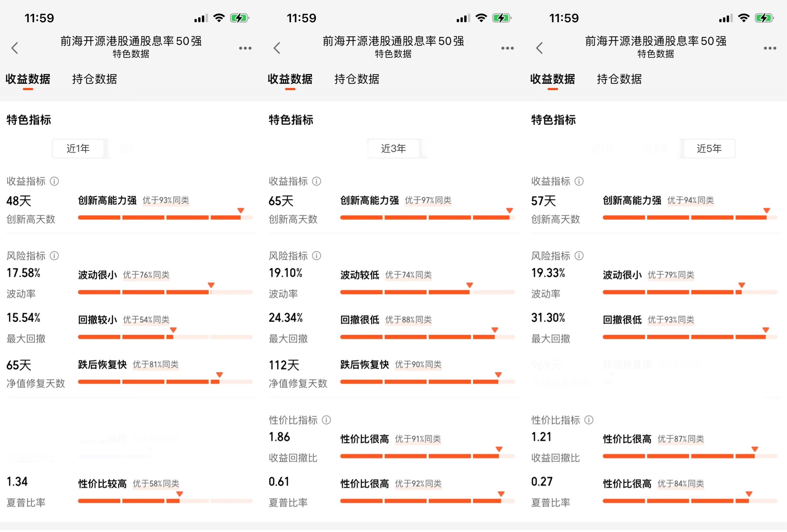Tap the 优于81%同类 label
The width and height of the screenshot is (787, 532).
156,364
